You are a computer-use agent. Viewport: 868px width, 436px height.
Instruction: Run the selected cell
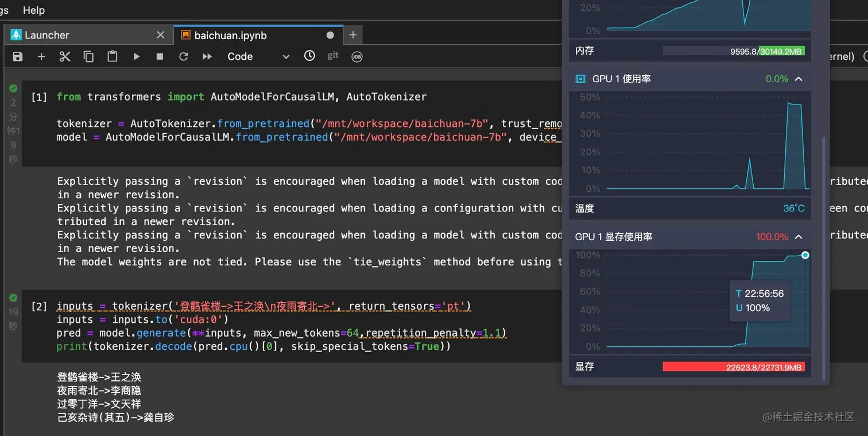137,56
